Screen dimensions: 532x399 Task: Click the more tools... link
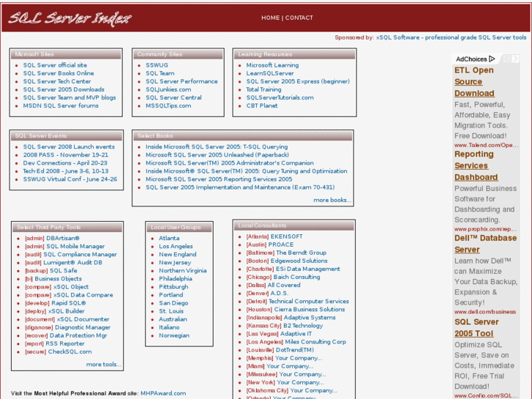pos(103,365)
